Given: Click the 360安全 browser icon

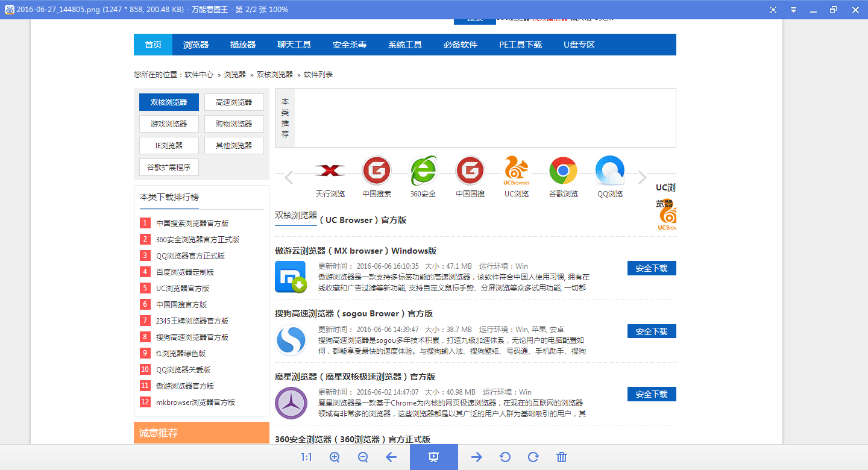Looking at the screenshot, I should [x=423, y=171].
